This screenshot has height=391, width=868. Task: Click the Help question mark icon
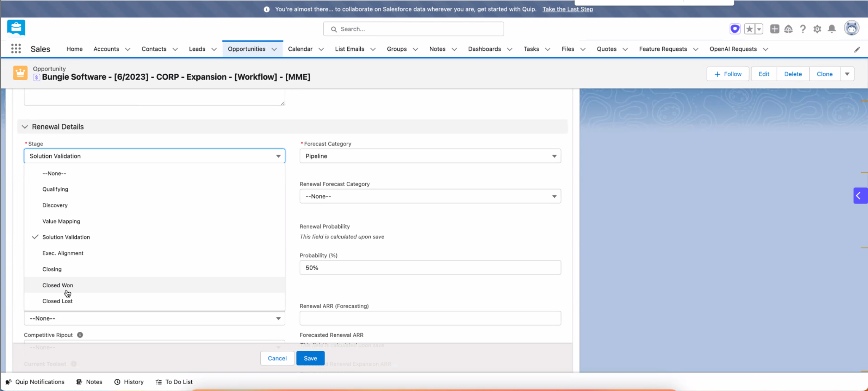[803, 29]
